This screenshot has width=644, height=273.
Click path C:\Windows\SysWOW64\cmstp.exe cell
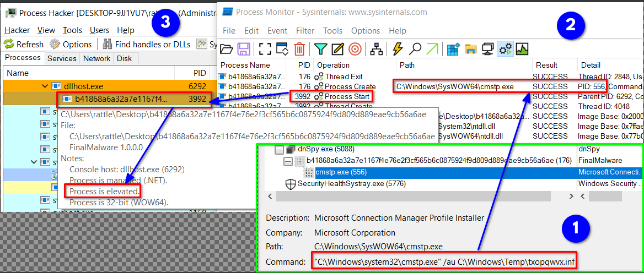(x=455, y=86)
